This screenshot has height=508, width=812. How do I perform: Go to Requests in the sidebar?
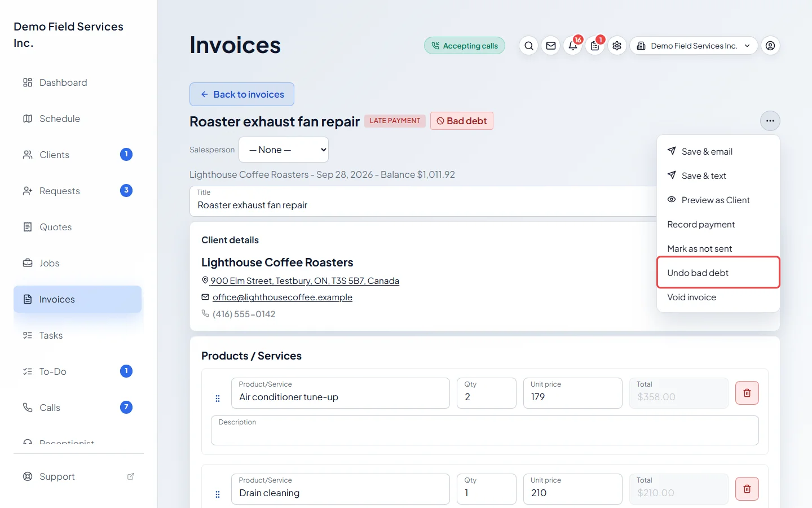coord(78,191)
